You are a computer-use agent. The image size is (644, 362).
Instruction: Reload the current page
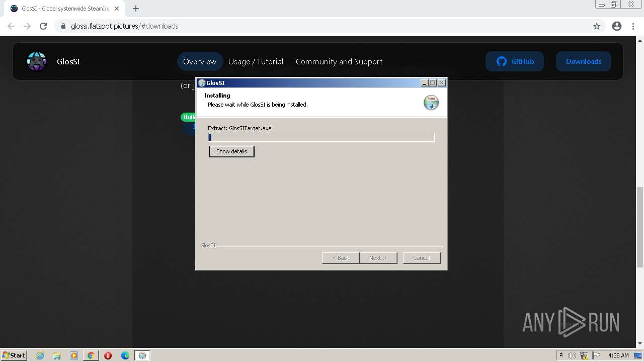point(43,26)
